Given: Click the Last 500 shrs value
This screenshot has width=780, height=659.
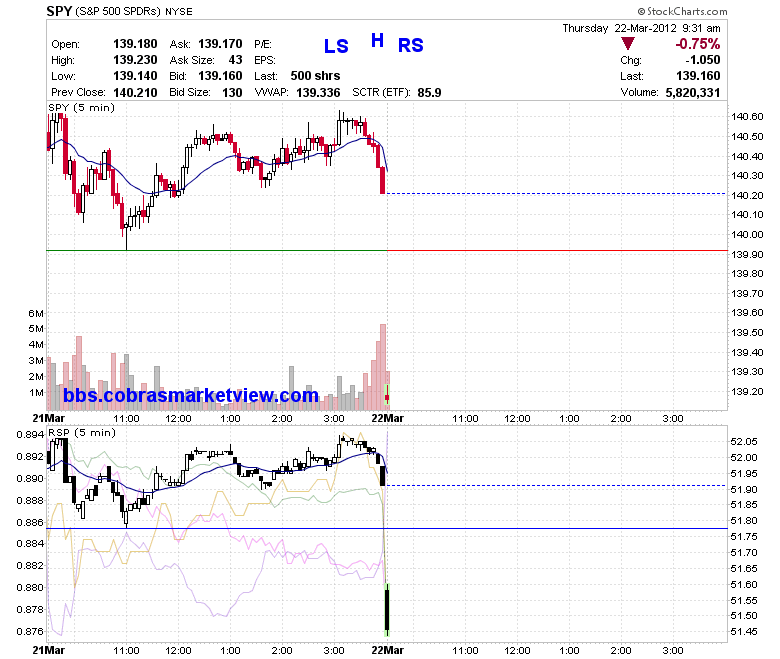Looking at the screenshot, I should pos(315,76).
